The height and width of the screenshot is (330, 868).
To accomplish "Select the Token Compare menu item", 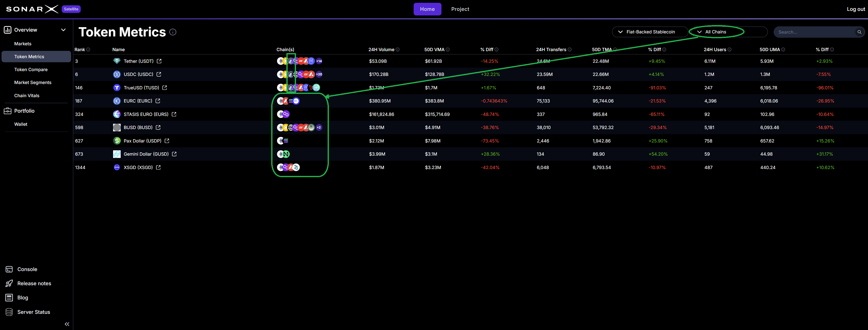I will pos(31,69).
